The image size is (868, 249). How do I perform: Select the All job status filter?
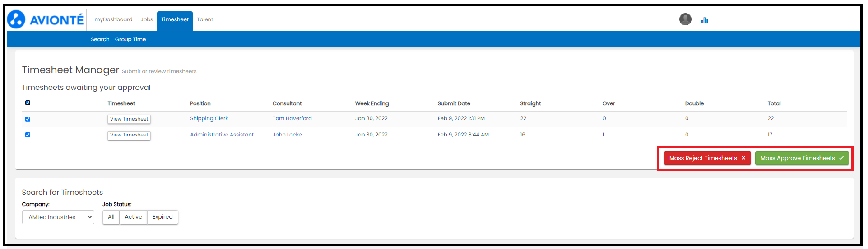111,217
